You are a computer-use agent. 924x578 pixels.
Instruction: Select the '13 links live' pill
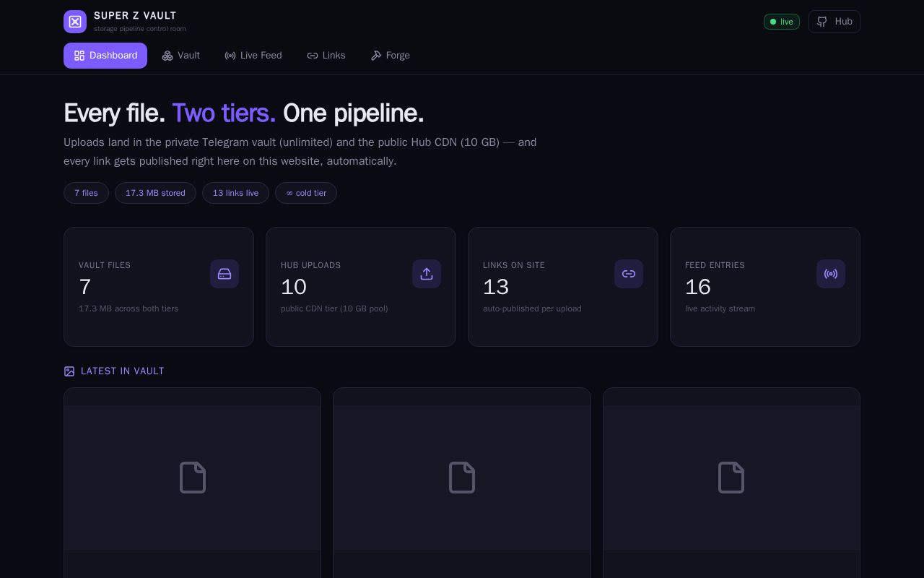[235, 193]
